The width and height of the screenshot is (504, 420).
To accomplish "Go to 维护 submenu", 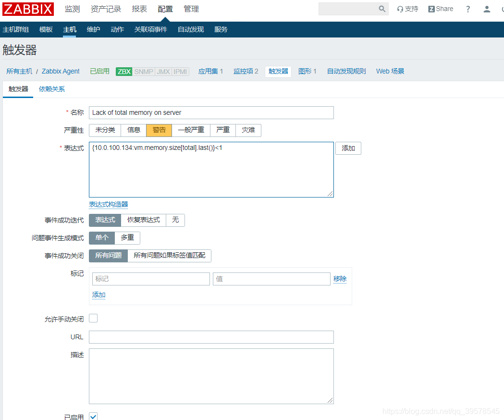I will [94, 30].
